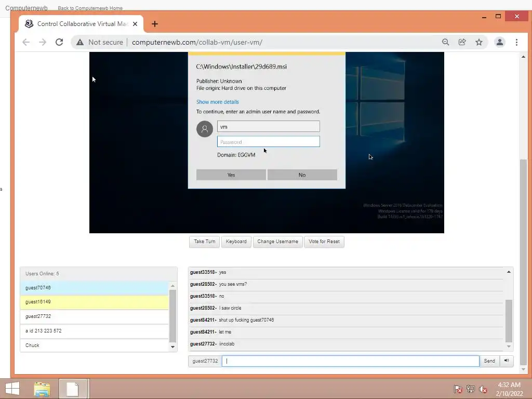The height and width of the screenshot is (399, 532).
Task: Click the Computernewb site title
Action: (x=26, y=8)
